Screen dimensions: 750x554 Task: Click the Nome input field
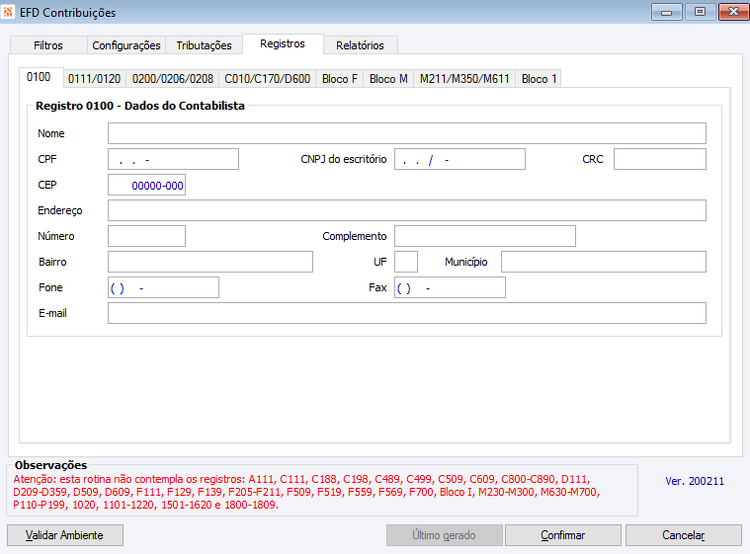[x=407, y=133]
